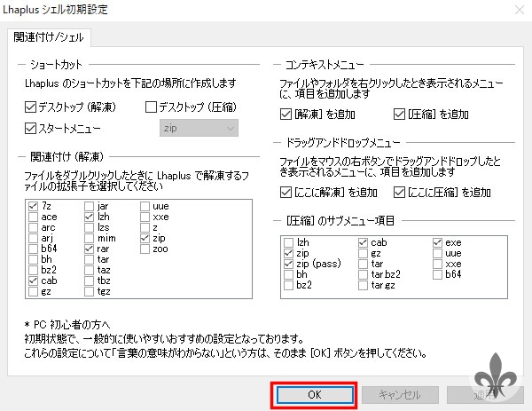
Task: Uncheck exe in compress submenu
Action: pyautogui.click(x=437, y=242)
